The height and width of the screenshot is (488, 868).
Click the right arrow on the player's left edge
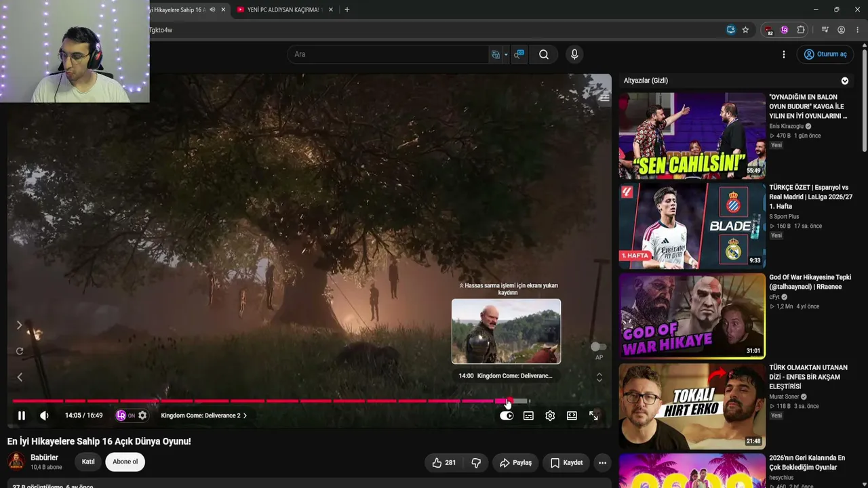[20, 325]
